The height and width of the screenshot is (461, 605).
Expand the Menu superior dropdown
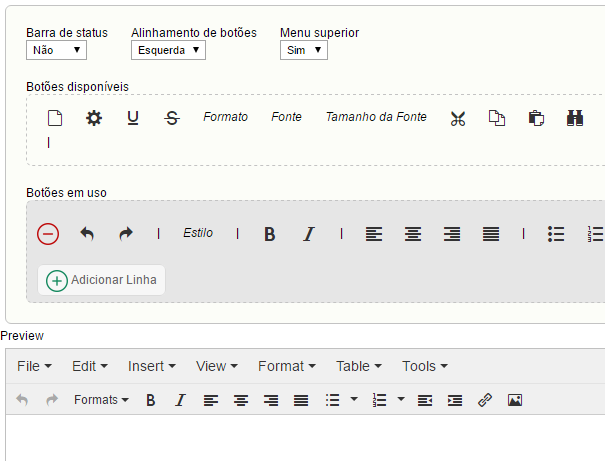303,50
